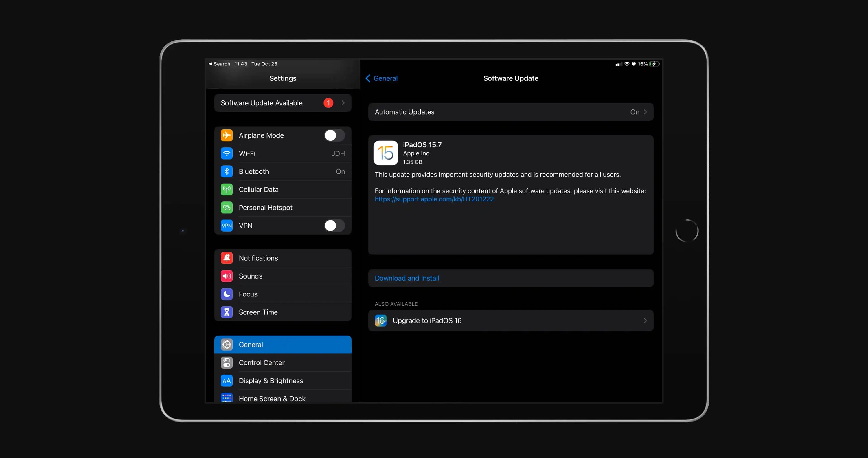This screenshot has width=868, height=458.
Task: Select General settings menu item
Action: (x=282, y=344)
